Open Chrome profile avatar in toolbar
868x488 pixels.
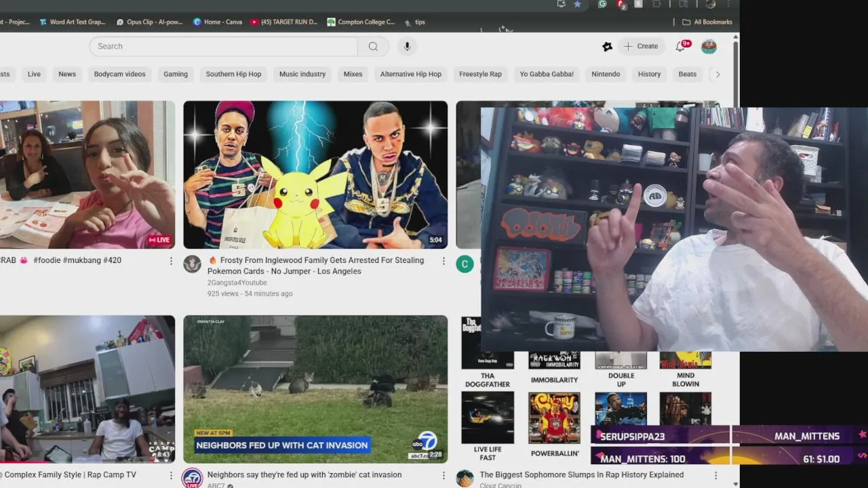[710, 4]
